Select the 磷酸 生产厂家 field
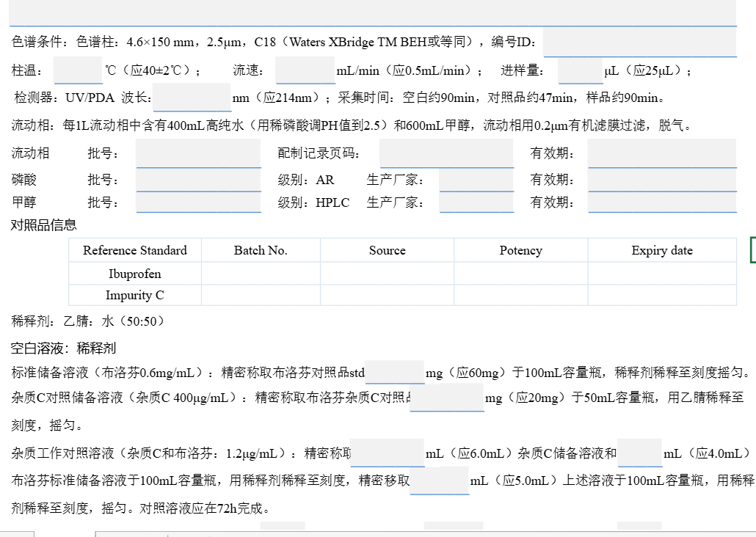Viewport: 756px width, 537px height. tap(476, 180)
